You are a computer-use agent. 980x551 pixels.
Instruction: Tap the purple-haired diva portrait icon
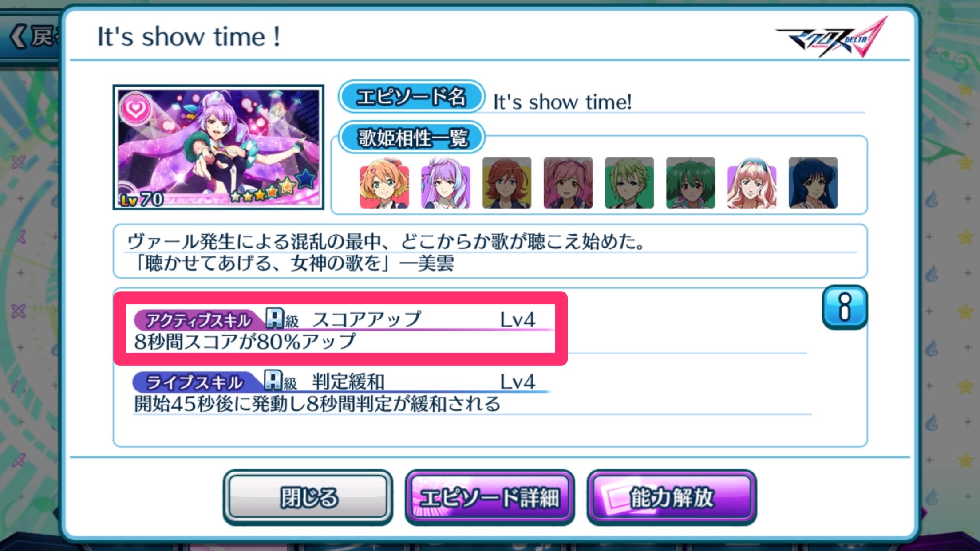[446, 183]
